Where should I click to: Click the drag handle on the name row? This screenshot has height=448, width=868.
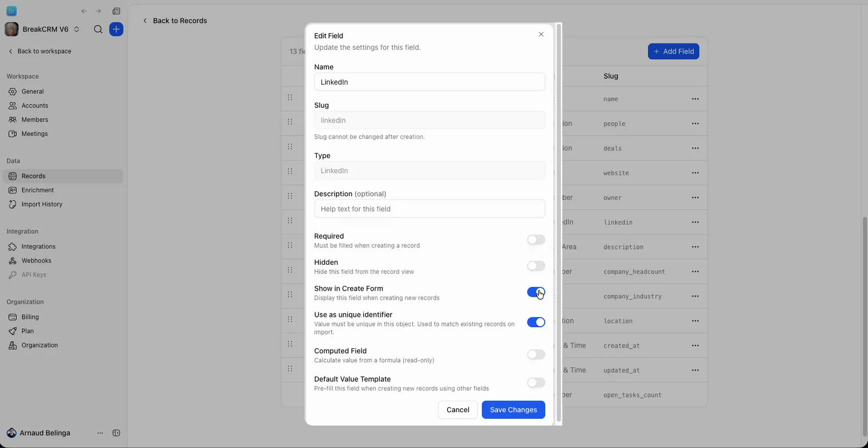coord(290,97)
